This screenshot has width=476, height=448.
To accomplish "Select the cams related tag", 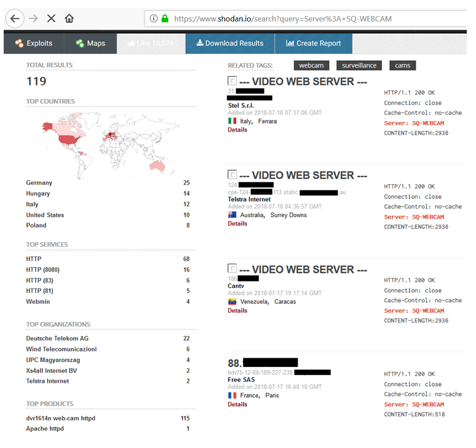I will click(403, 65).
